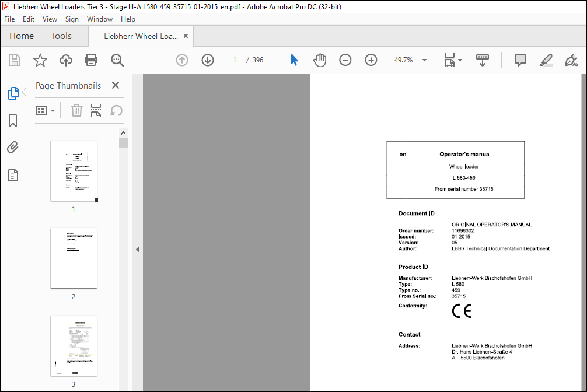The height and width of the screenshot is (392, 587).
Task: Open the Sign menu
Action: (72, 19)
